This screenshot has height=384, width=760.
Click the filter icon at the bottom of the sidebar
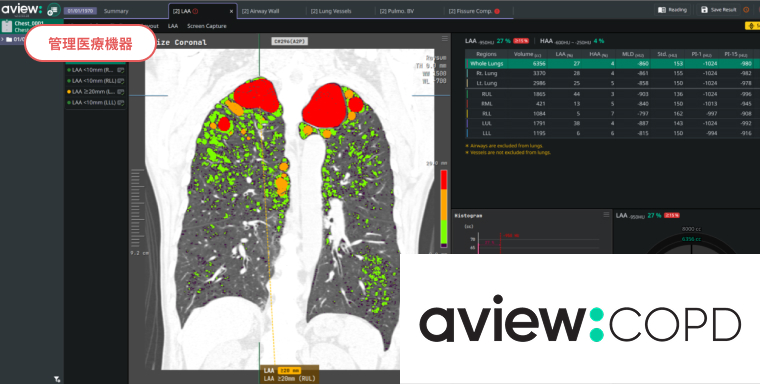[57, 379]
